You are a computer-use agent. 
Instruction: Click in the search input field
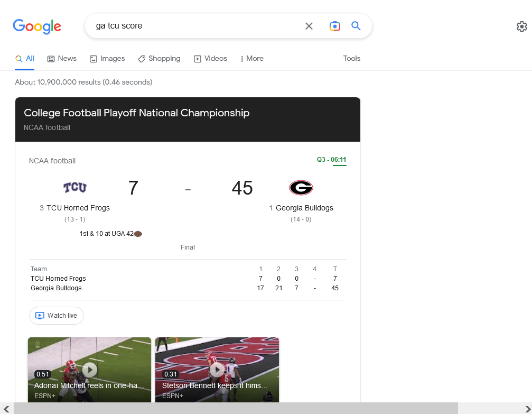[195, 26]
